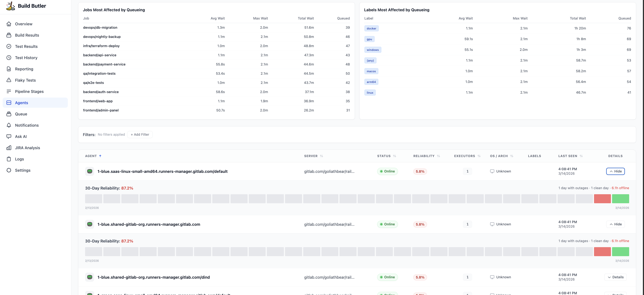
Task: Open Ask AI chat icon
Action: click(x=9, y=136)
